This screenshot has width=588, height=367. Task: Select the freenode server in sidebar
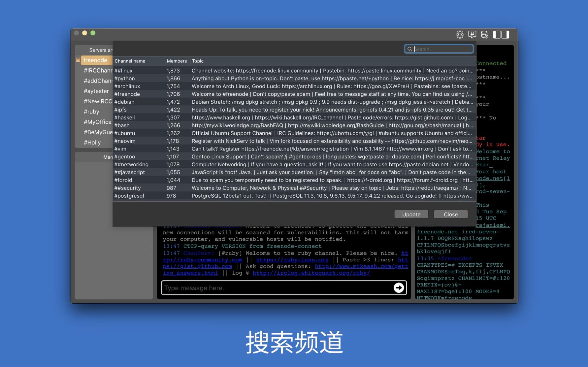click(95, 60)
